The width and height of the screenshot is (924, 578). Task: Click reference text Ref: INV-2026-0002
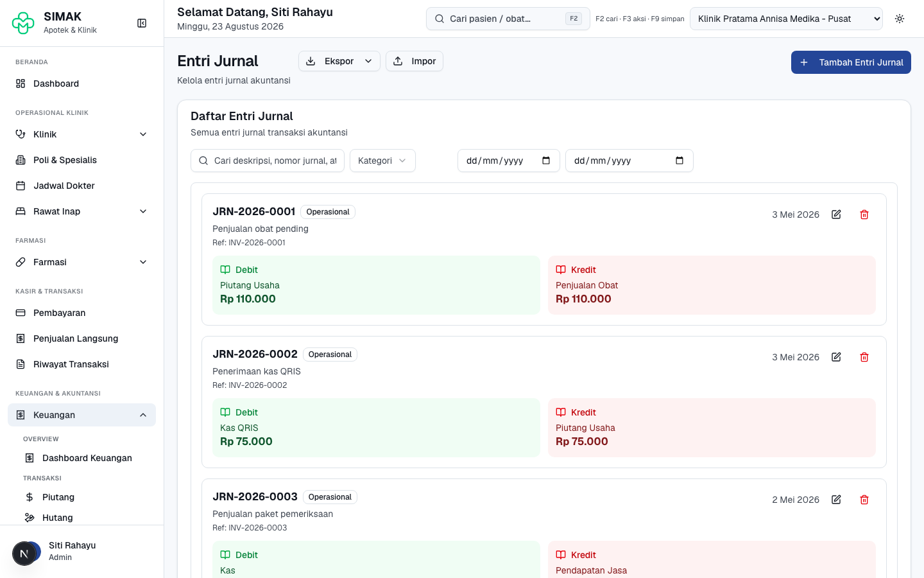point(250,385)
